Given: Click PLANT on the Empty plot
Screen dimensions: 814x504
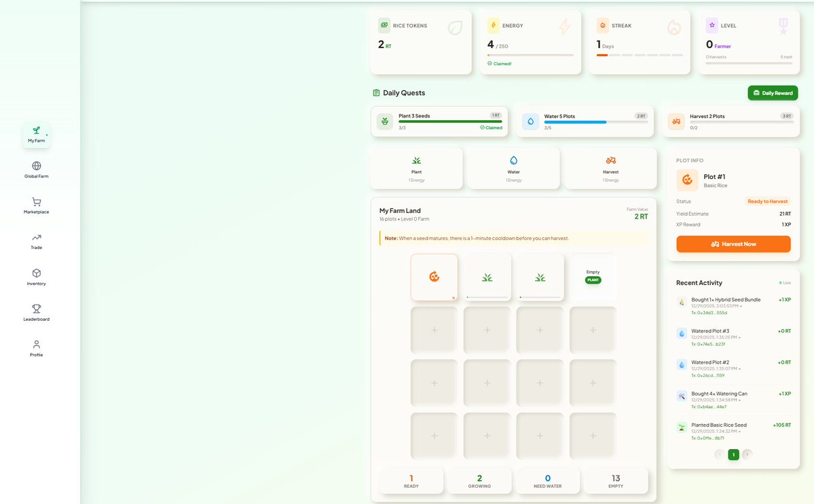Looking at the screenshot, I should 593,280.
